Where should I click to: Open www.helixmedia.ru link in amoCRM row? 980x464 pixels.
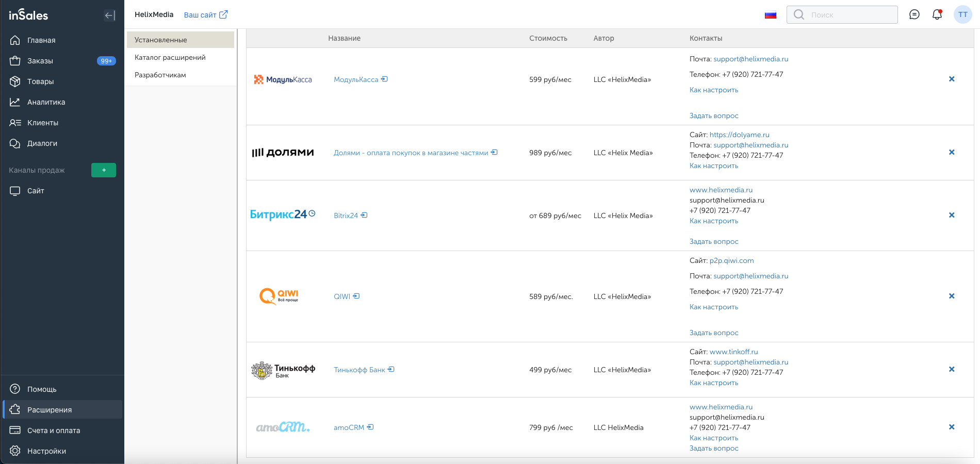(x=721, y=407)
